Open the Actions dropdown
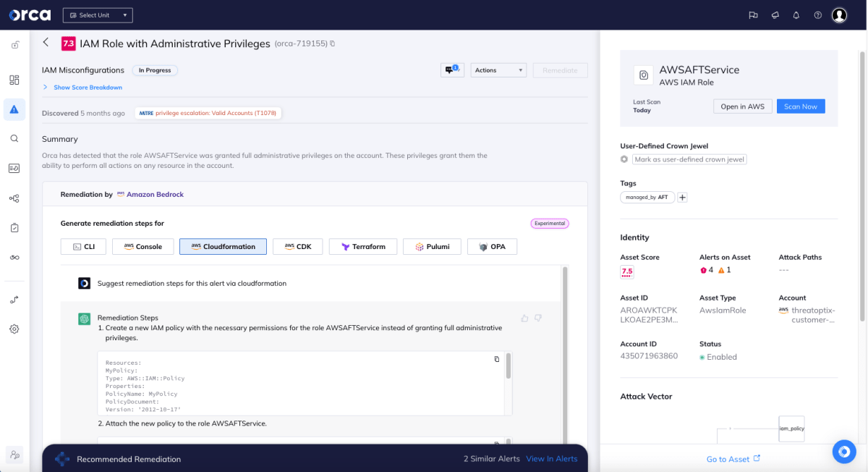The width and height of the screenshot is (868, 472). tap(498, 70)
